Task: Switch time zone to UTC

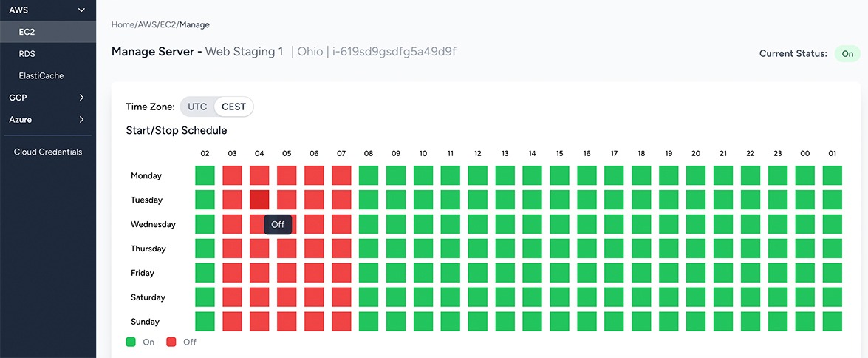Action: pyautogui.click(x=197, y=107)
